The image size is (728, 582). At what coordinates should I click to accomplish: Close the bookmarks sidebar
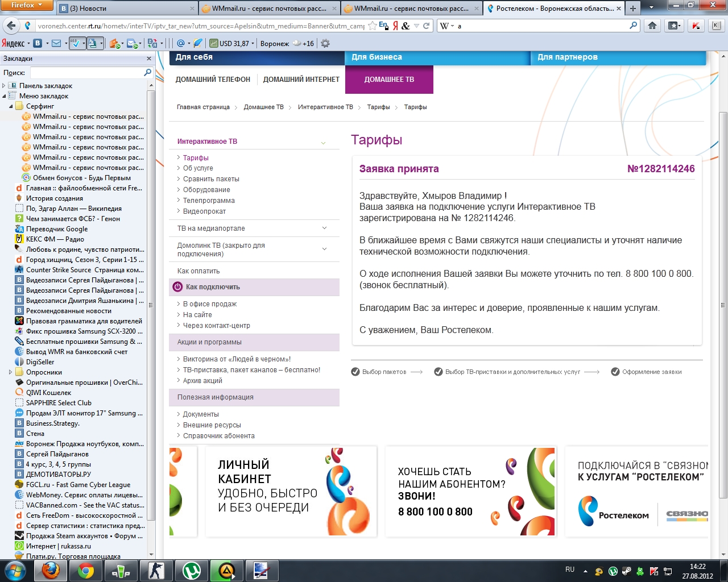(x=149, y=58)
